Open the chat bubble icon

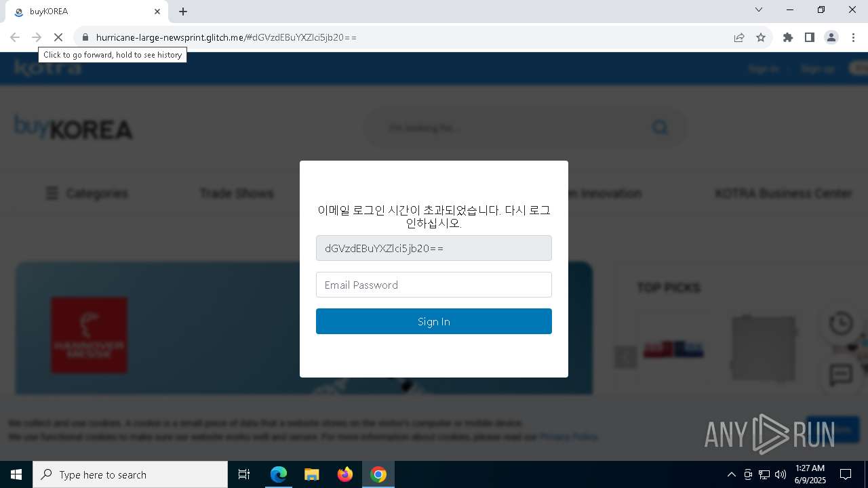(x=841, y=374)
